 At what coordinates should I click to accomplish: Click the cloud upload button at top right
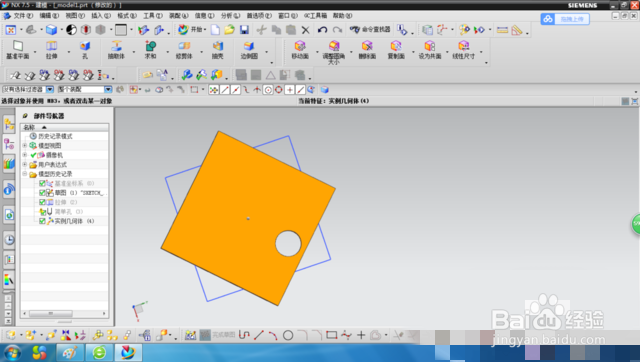coord(565,19)
